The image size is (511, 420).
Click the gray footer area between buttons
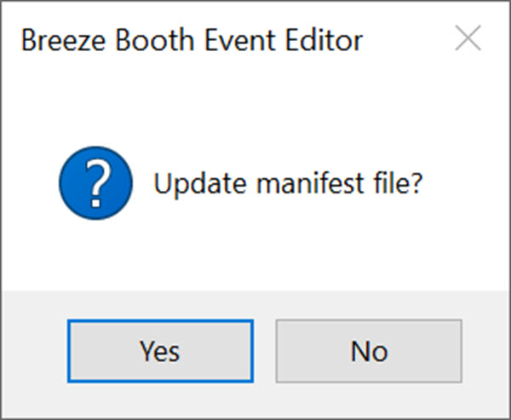pos(265,351)
